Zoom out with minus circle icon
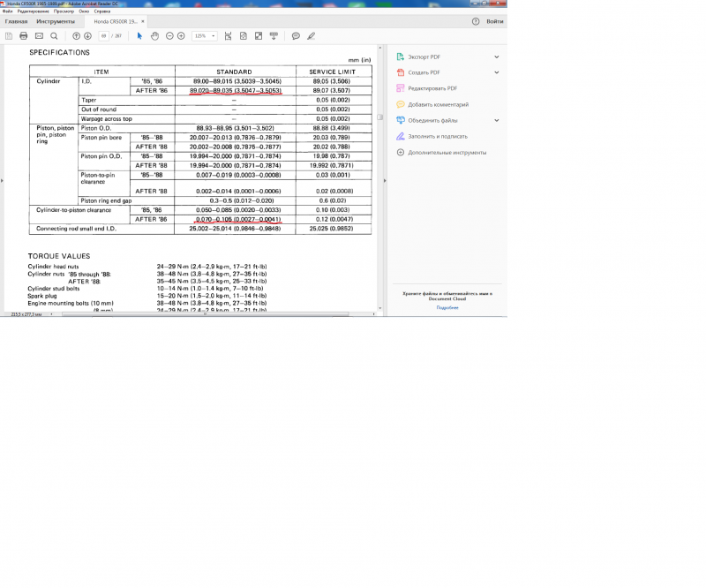 pyautogui.click(x=169, y=36)
